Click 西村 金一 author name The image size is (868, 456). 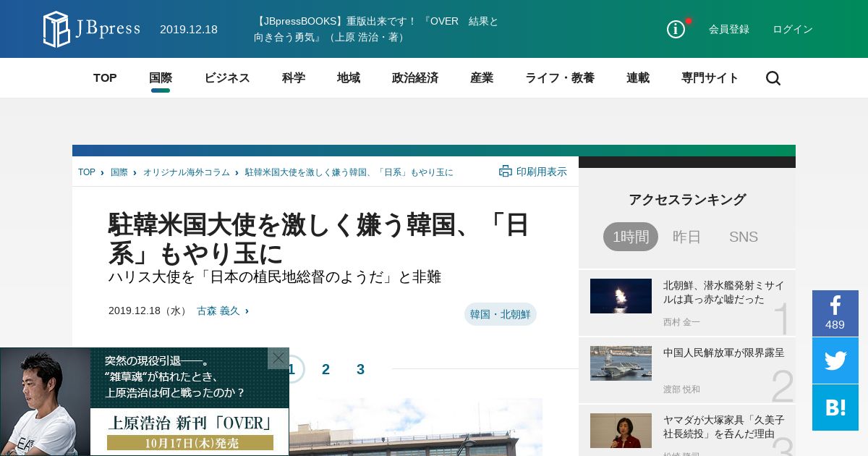(x=681, y=322)
